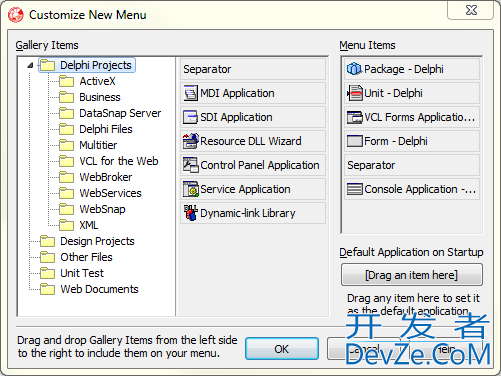Select the Multitier tree label
Screen dimensions: 501x376
(98, 145)
